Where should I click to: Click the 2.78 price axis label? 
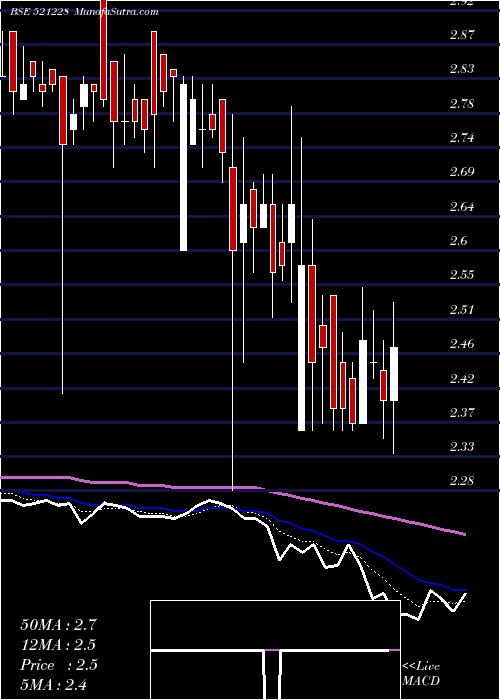click(462, 104)
